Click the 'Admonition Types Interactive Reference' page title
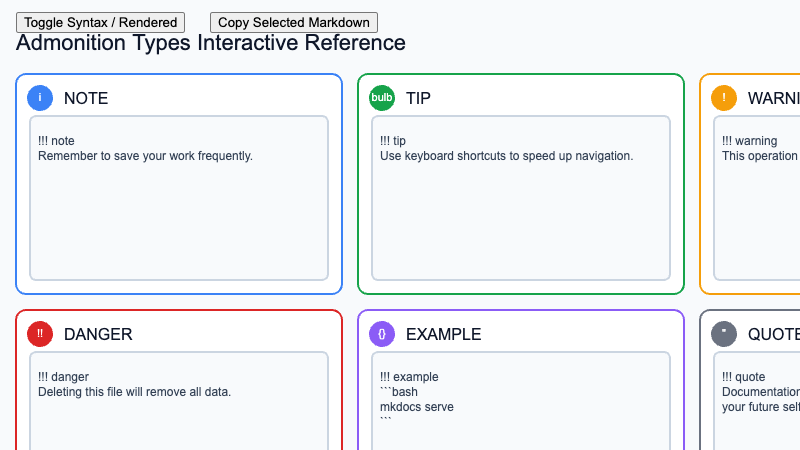 (x=211, y=43)
